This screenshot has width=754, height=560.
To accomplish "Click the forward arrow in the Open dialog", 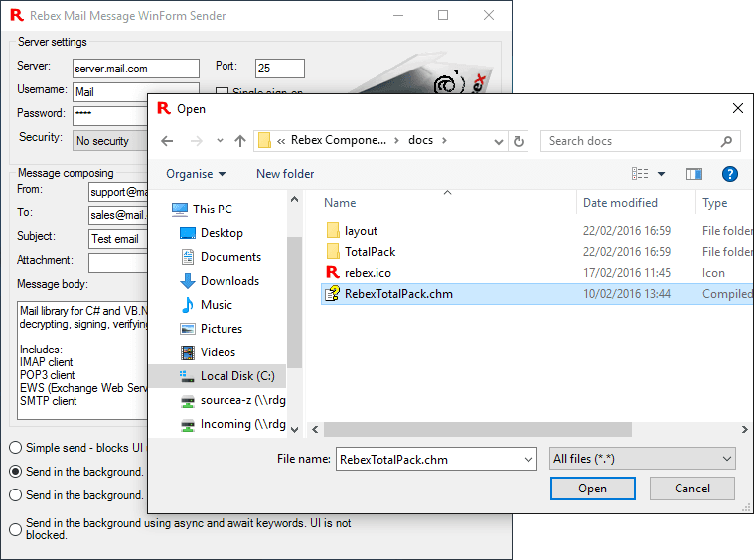I will tap(196, 141).
